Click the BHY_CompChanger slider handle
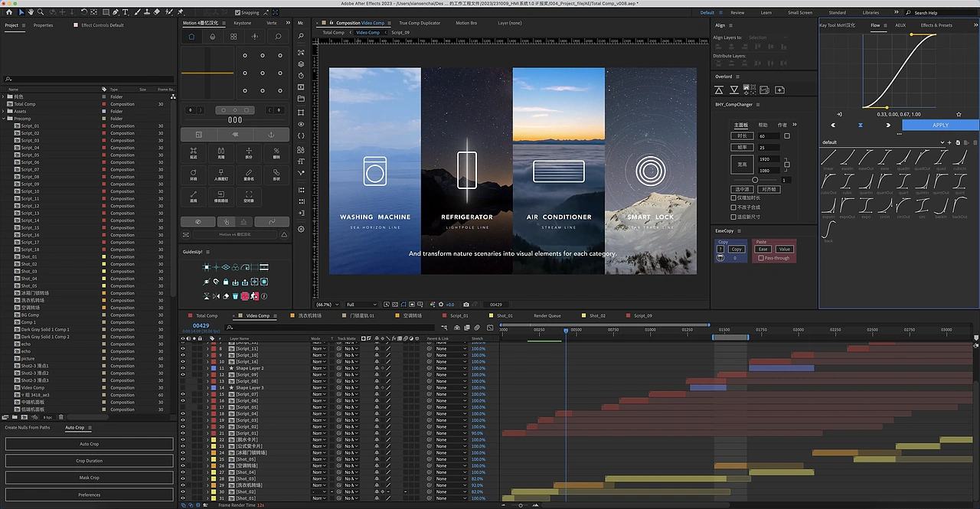Screen dimensions: 980x509 [x=755, y=180]
